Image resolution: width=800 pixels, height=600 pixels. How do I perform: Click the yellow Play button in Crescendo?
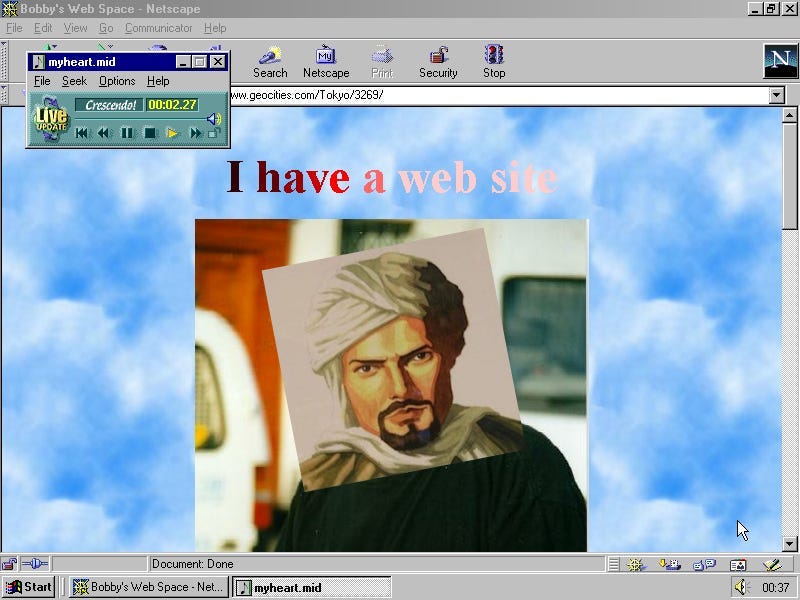(172, 133)
